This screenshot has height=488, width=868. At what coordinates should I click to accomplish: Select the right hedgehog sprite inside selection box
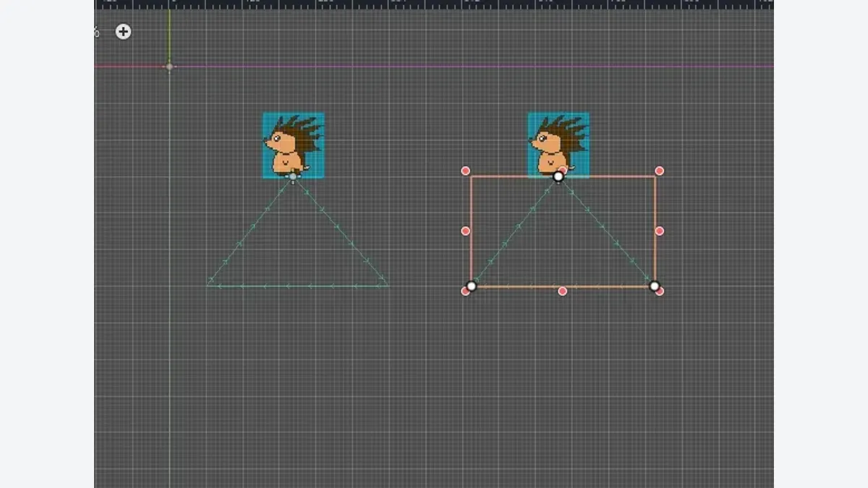[558, 145]
